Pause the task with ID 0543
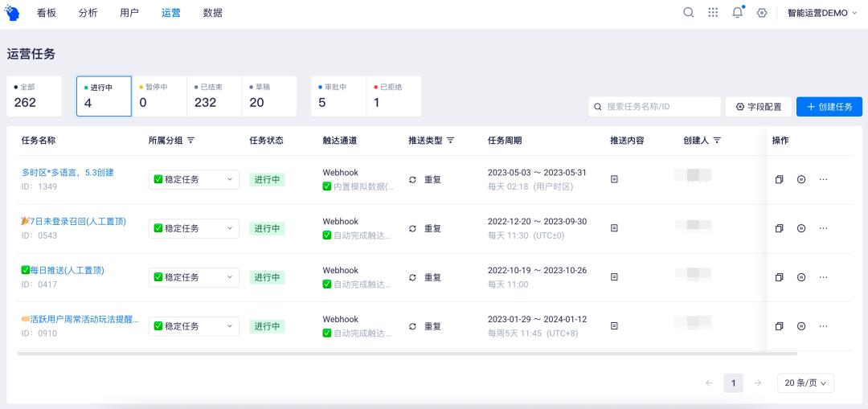 click(801, 228)
